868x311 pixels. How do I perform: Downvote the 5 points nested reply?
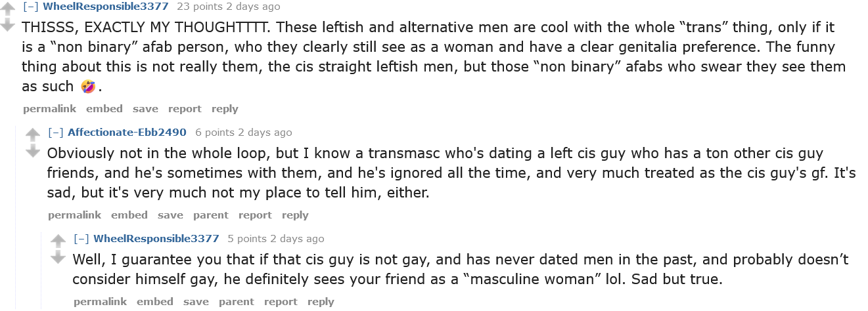58,257
